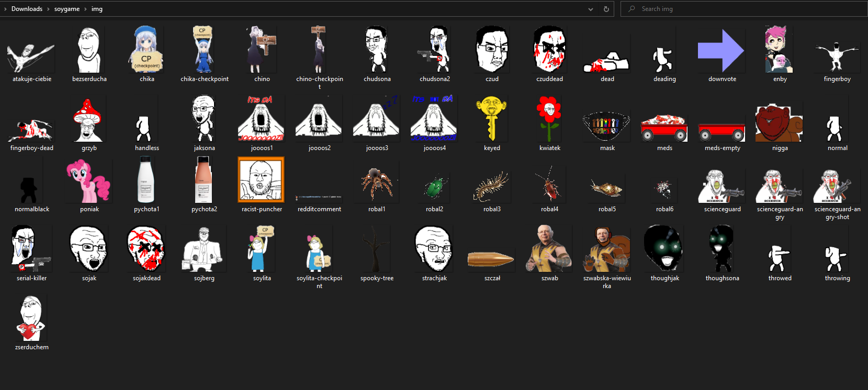Select the bezserducha image thumbnail
Viewport: 868px width, 390px height.
point(89,50)
